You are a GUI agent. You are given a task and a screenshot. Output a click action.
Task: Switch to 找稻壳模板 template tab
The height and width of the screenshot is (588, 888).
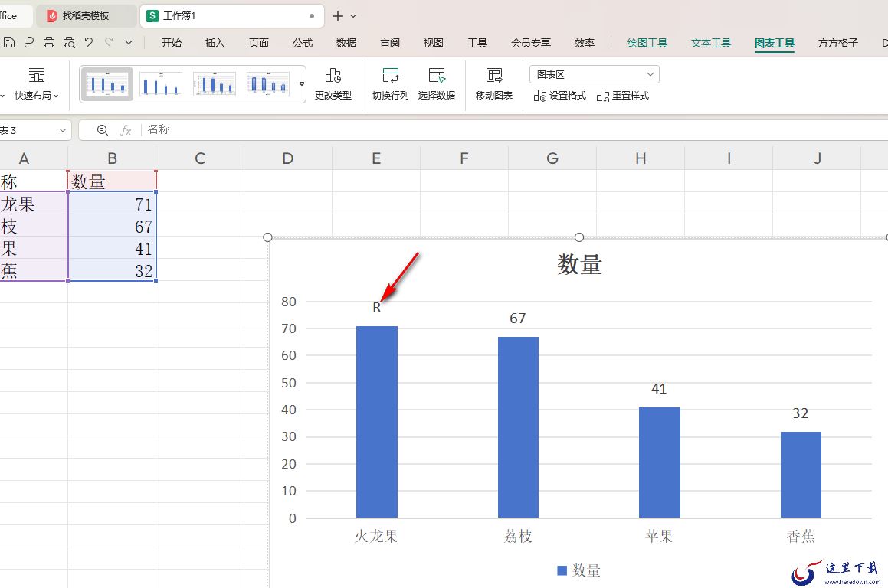tap(86, 16)
